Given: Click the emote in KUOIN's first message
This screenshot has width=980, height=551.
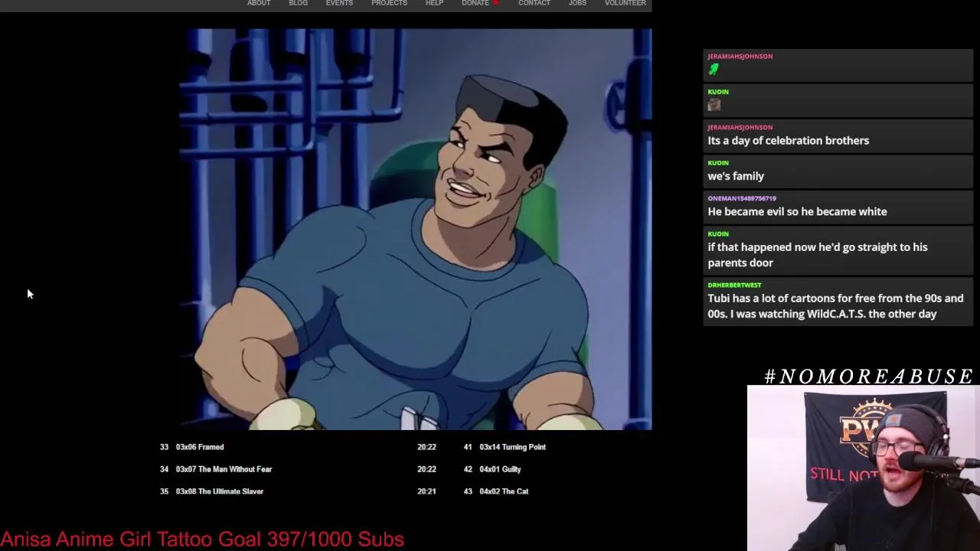Looking at the screenshot, I should pyautogui.click(x=714, y=105).
